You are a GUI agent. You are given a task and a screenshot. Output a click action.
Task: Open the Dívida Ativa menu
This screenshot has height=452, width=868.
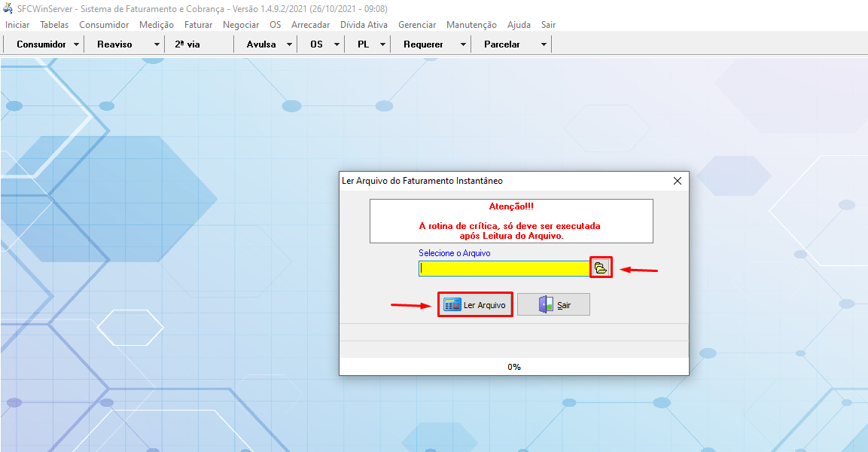(x=364, y=25)
